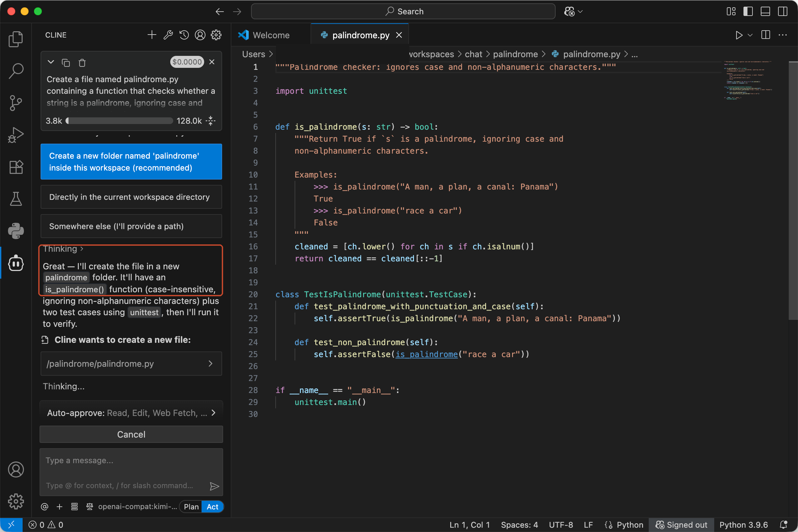Choose 'Somewhere else (I'll provide a path)'
798x532 pixels.
[x=131, y=226]
